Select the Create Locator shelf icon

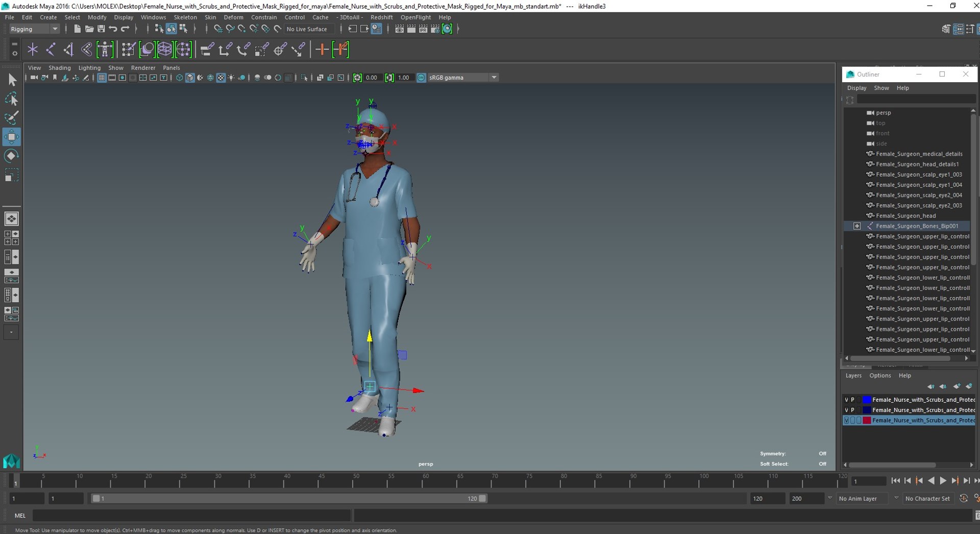[33, 50]
